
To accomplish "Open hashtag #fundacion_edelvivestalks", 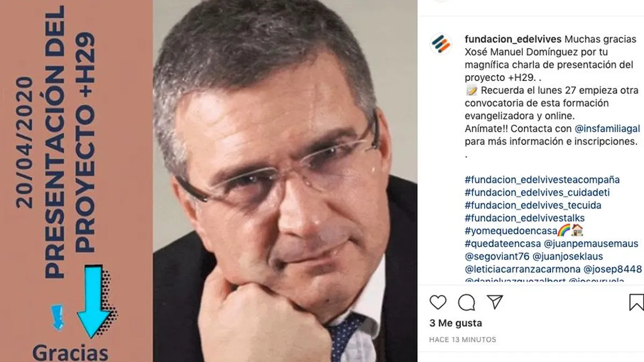I will tap(525, 218).
